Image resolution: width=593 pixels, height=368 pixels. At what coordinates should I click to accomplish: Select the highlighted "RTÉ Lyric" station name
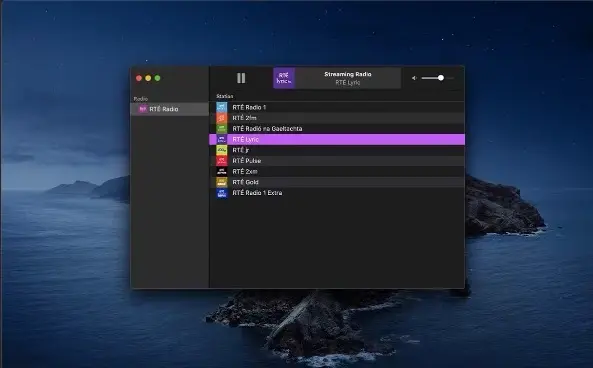tap(245, 140)
